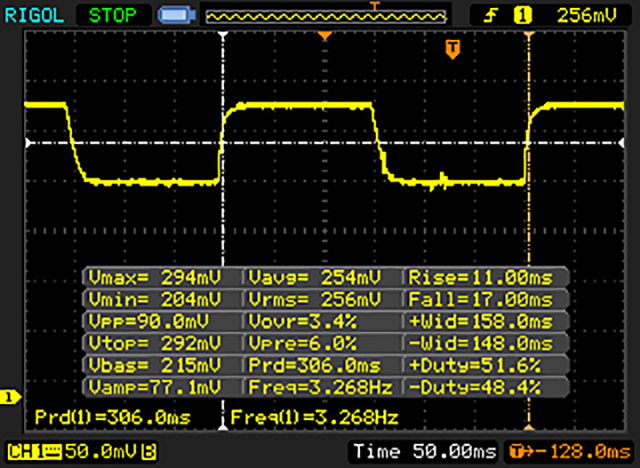Click the STOP run status indicator

[113, 16]
